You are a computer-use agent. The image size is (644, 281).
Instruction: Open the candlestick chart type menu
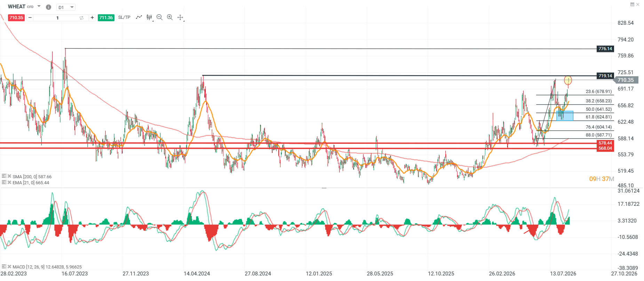pyautogui.click(x=150, y=17)
